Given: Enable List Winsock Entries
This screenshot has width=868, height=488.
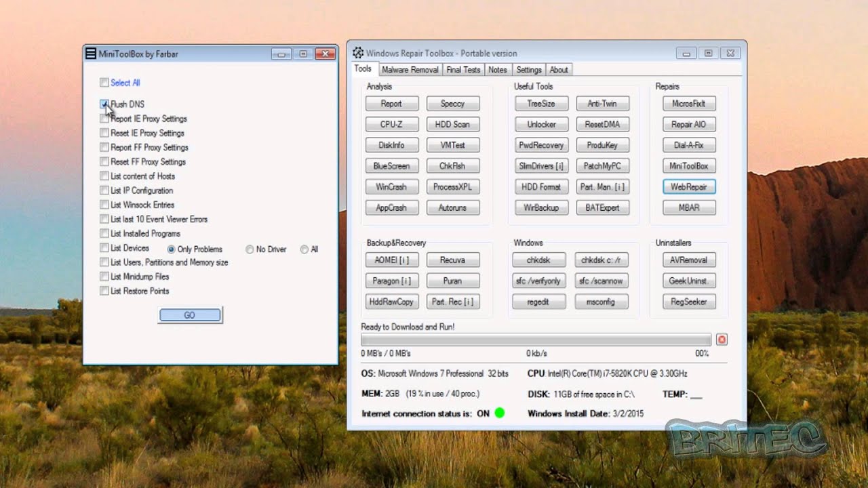Looking at the screenshot, I should click(x=104, y=205).
